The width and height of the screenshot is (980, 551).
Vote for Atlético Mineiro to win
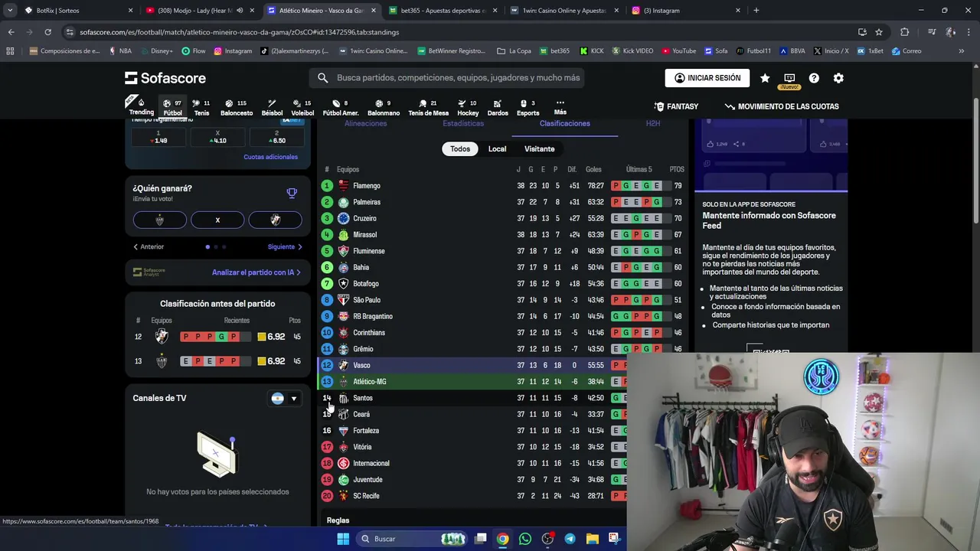159,220
